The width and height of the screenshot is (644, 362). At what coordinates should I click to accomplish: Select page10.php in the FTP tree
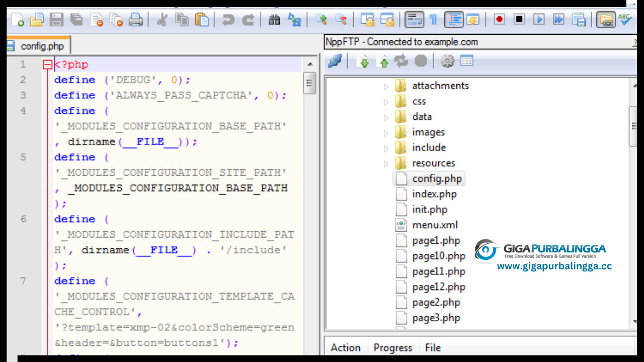tap(438, 256)
